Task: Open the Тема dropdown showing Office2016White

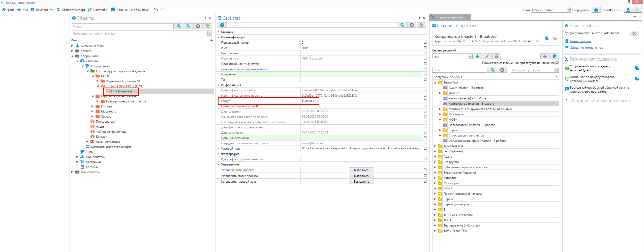Action: pos(568,10)
